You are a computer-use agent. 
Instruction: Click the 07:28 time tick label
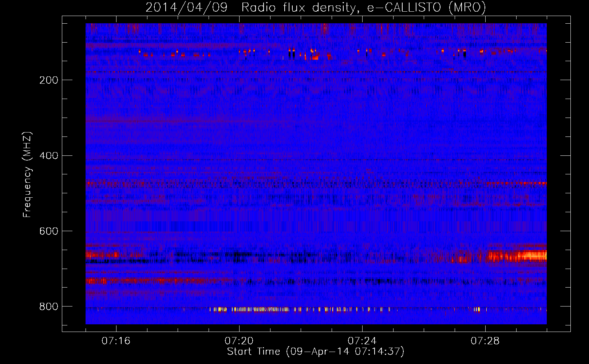point(485,341)
